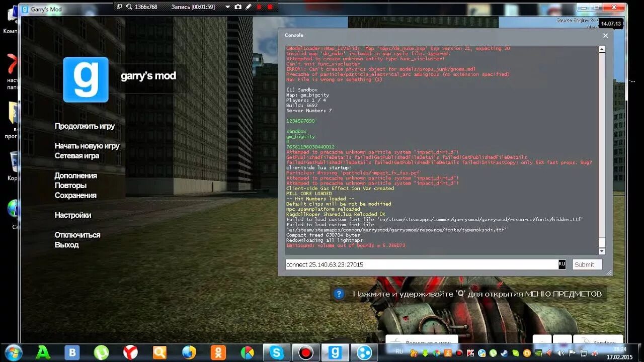
Task: Click console scrollbar down arrow
Action: click(602, 251)
